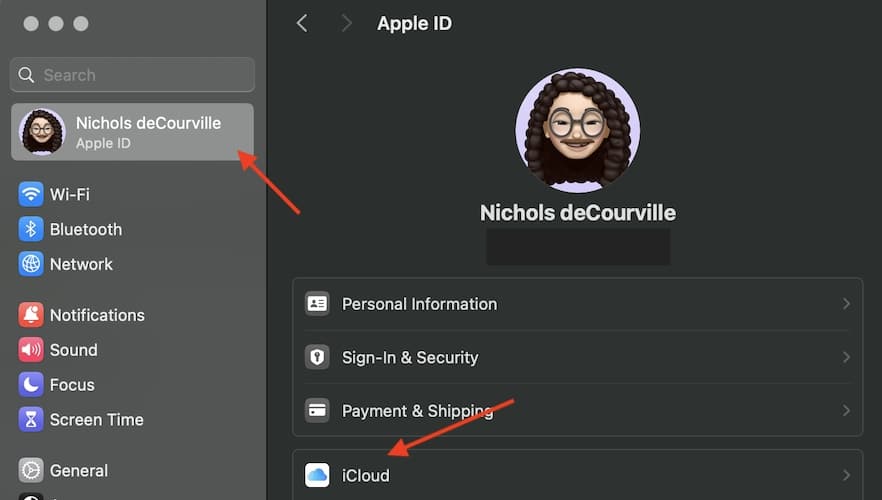Select the Notifications bell icon
Image resolution: width=882 pixels, height=500 pixels.
coord(31,315)
